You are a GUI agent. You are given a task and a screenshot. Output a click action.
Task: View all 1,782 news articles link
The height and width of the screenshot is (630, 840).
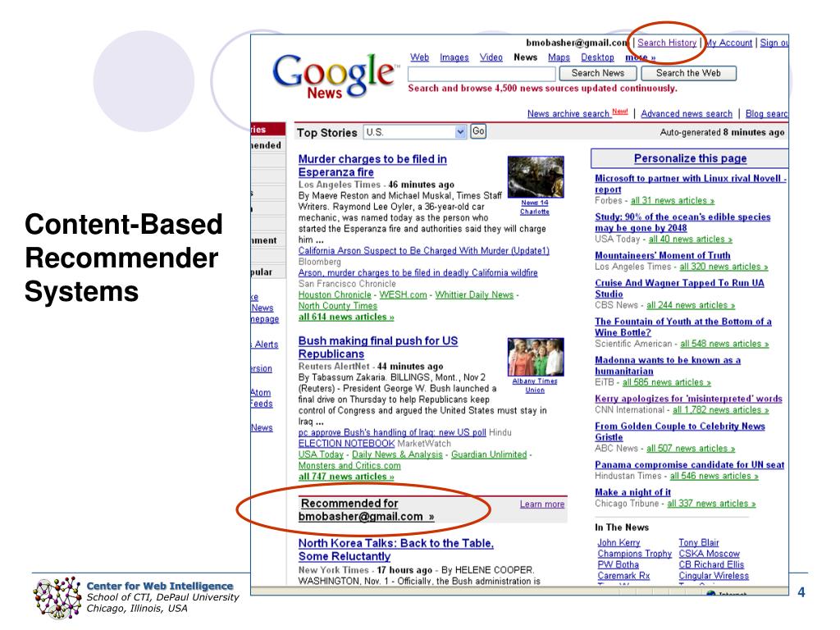tap(720, 410)
